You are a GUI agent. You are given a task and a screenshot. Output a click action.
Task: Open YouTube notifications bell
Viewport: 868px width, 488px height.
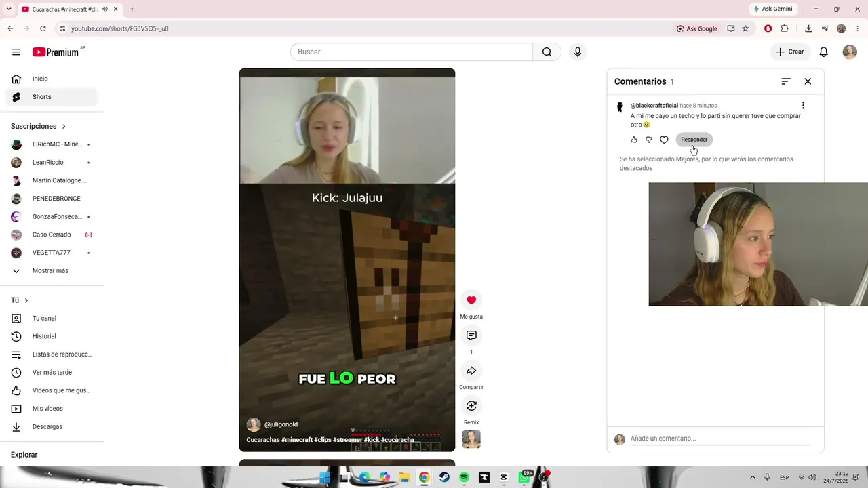pos(824,52)
